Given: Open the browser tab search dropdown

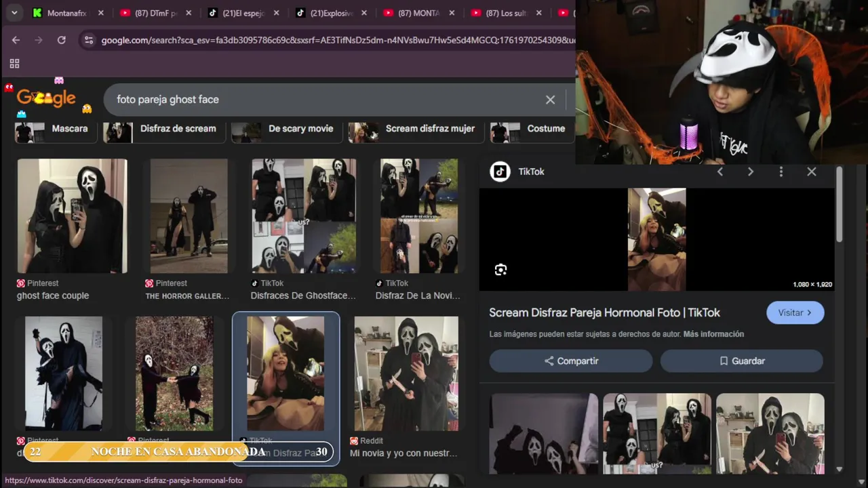Looking at the screenshot, I should 14,12.
